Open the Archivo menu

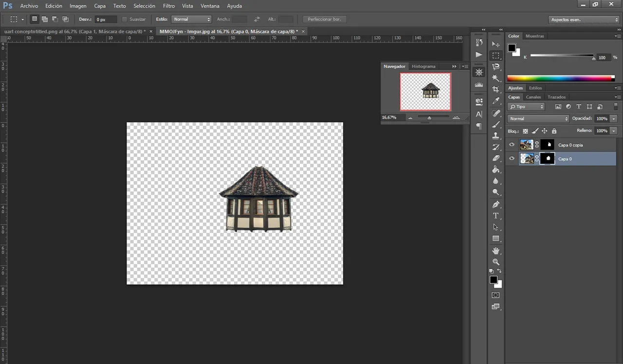29,6
